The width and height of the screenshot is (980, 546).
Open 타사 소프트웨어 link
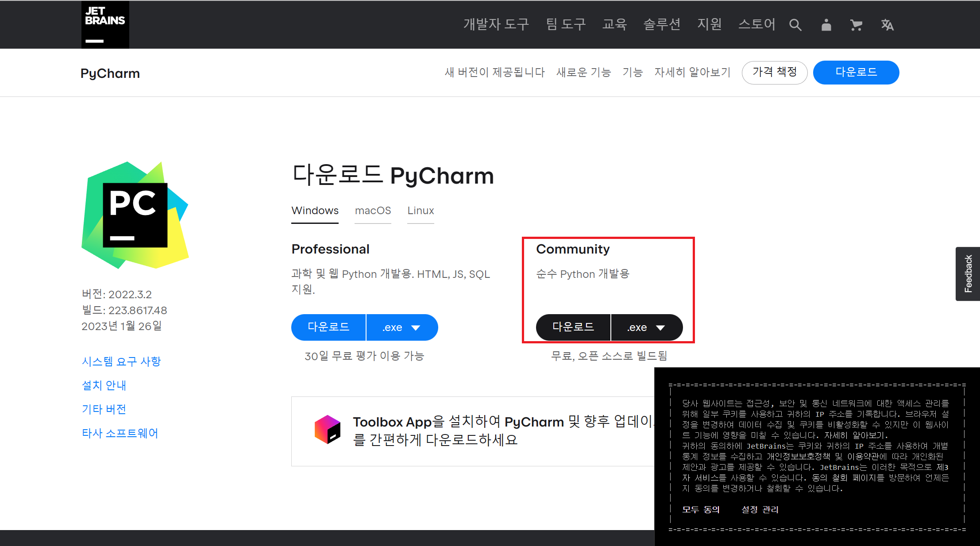(120, 433)
